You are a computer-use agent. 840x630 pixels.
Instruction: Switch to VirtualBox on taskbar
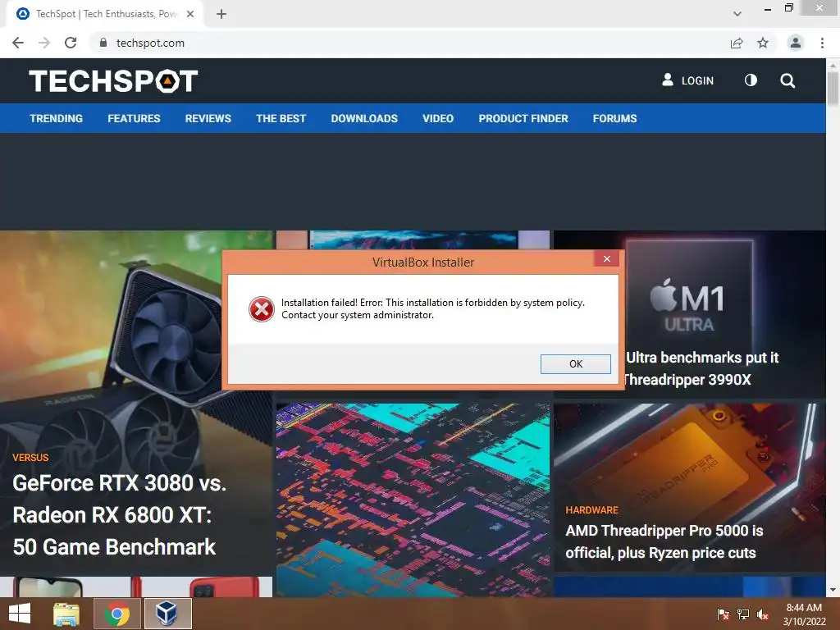click(x=167, y=614)
